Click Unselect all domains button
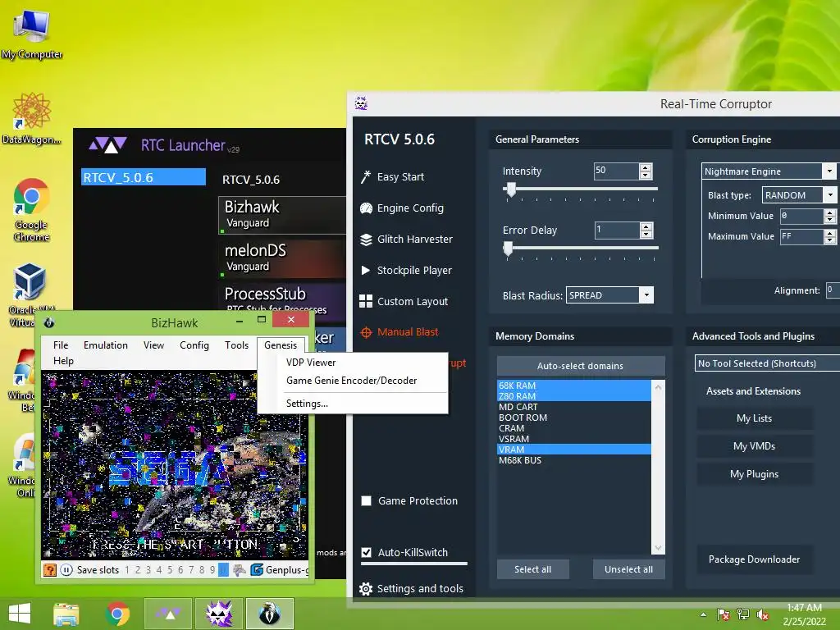 [628, 569]
